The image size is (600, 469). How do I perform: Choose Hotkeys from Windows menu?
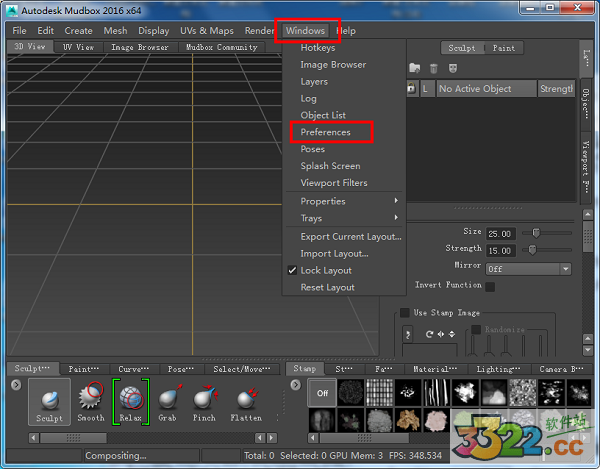[x=318, y=48]
